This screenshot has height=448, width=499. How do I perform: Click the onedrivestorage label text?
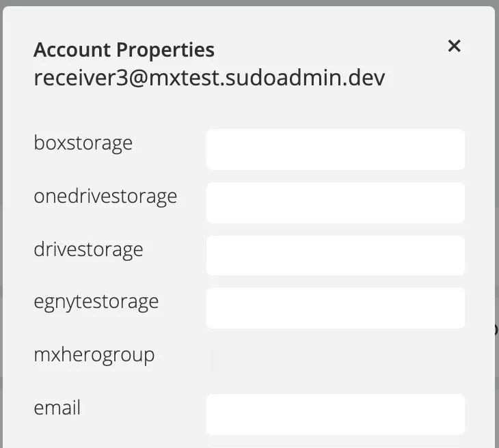pos(105,197)
